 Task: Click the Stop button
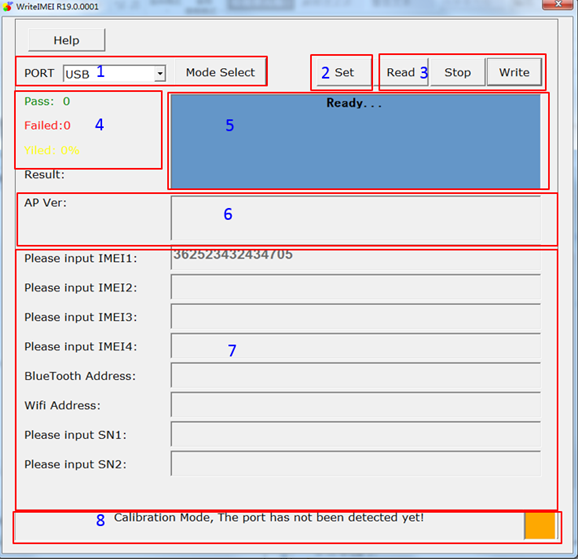pos(457,72)
